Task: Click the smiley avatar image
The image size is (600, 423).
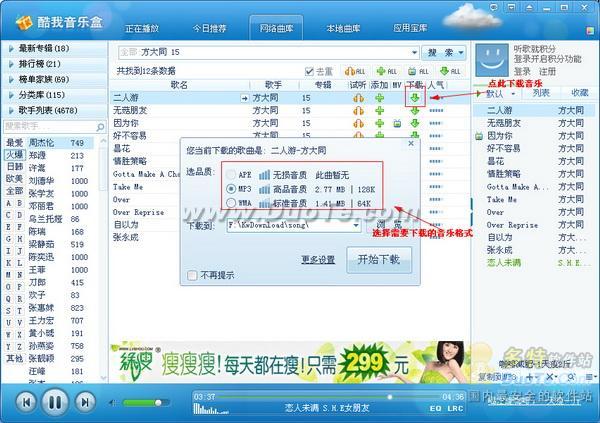Action: [492, 60]
